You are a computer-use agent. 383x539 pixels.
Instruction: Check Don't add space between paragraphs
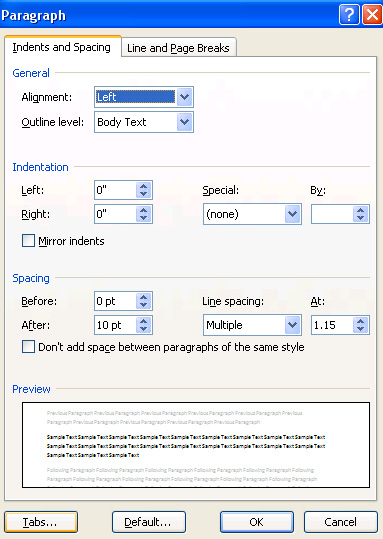point(28,346)
